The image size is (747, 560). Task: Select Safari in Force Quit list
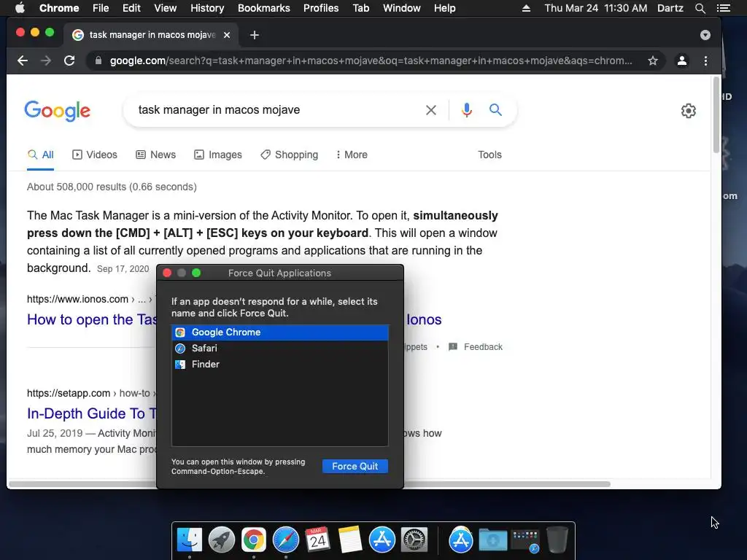280,348
